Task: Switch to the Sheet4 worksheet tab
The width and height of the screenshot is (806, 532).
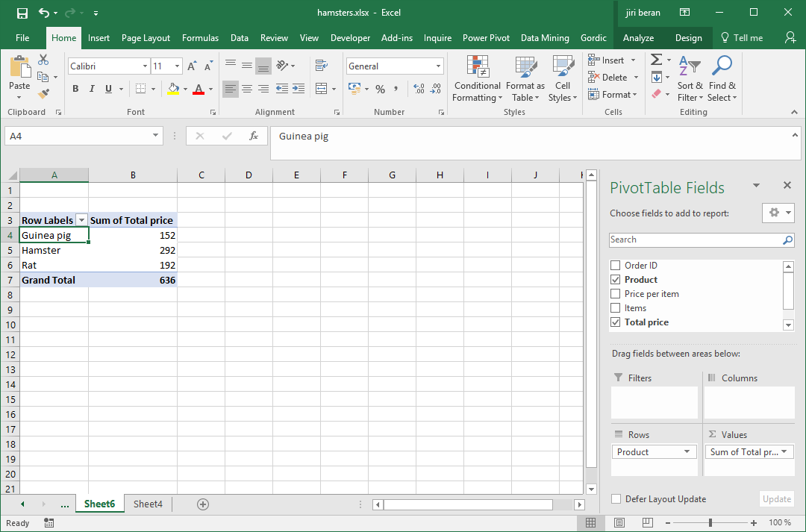Action: [148, 504]
